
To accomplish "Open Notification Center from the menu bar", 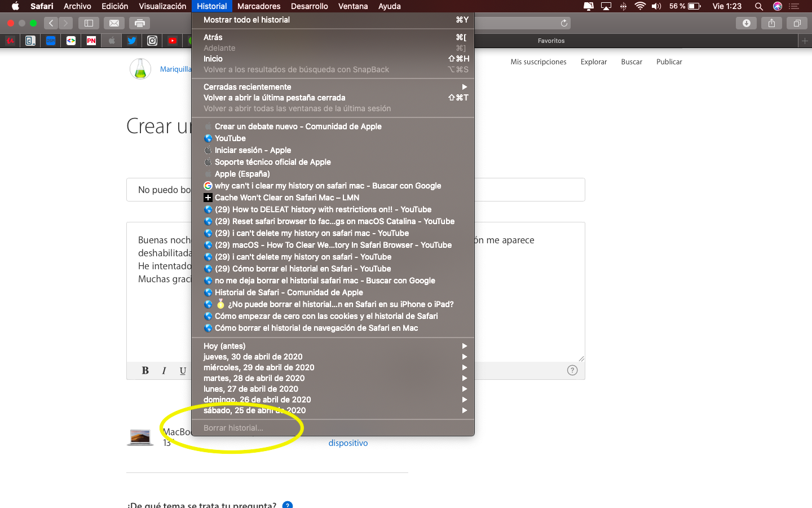I will click(x=795, y=6).
